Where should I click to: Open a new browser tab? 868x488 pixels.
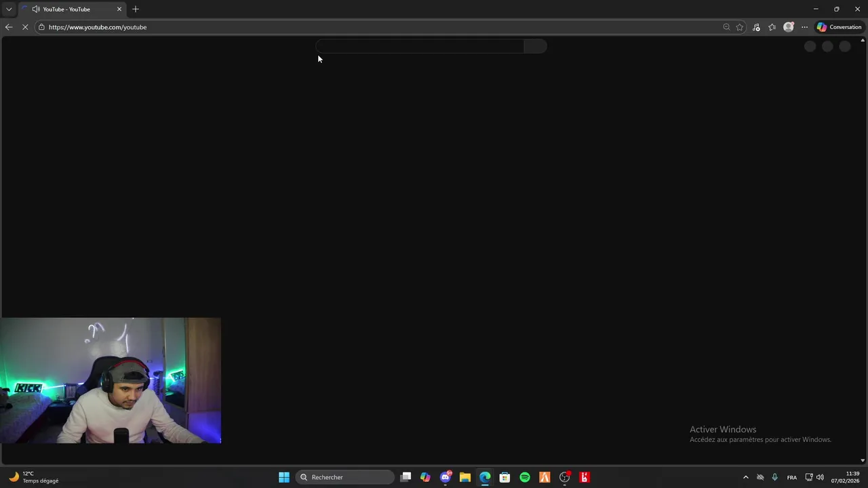tap(136, 9)
